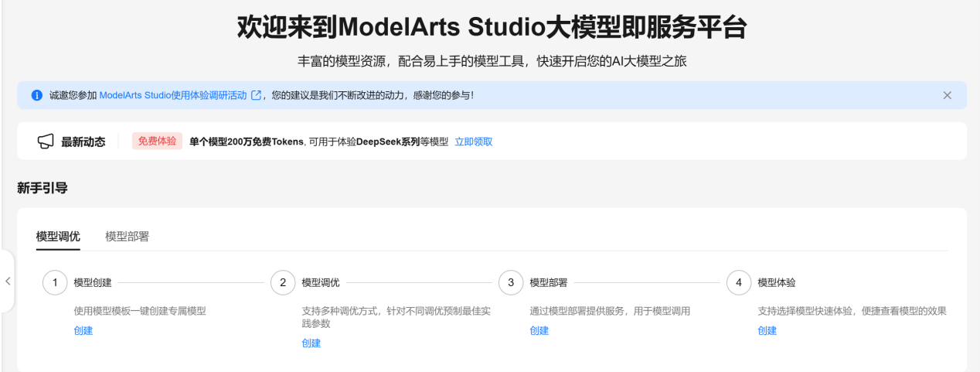
Task: Click 创建 under the 模型调优 step description
Action: point(311,343)
